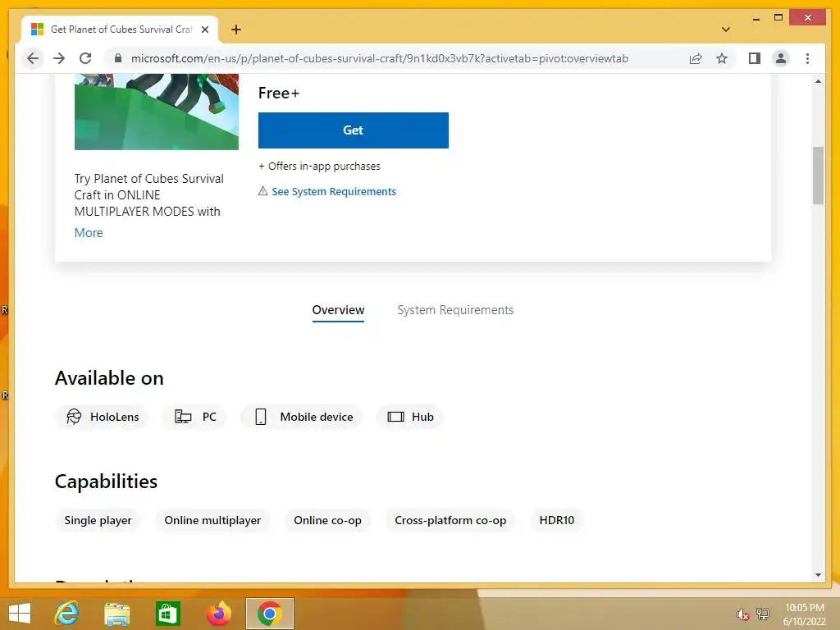This screenshot has width=840, height=630.
Task: Click the Mobile device platform chip
Action: [302, 417]
